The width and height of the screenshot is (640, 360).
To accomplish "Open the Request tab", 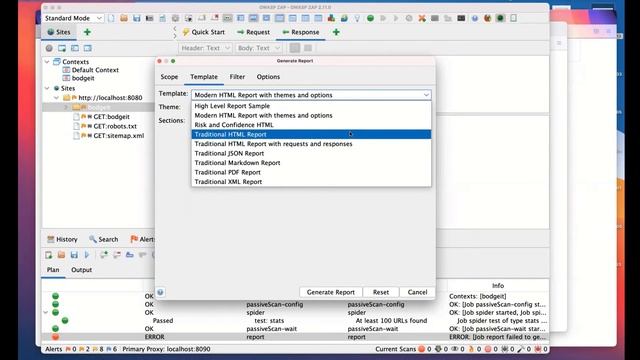I will point(253,32).
